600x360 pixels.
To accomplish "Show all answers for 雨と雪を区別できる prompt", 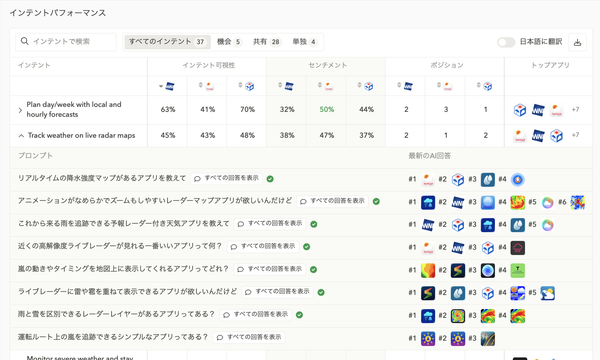I will coord(256,314).
